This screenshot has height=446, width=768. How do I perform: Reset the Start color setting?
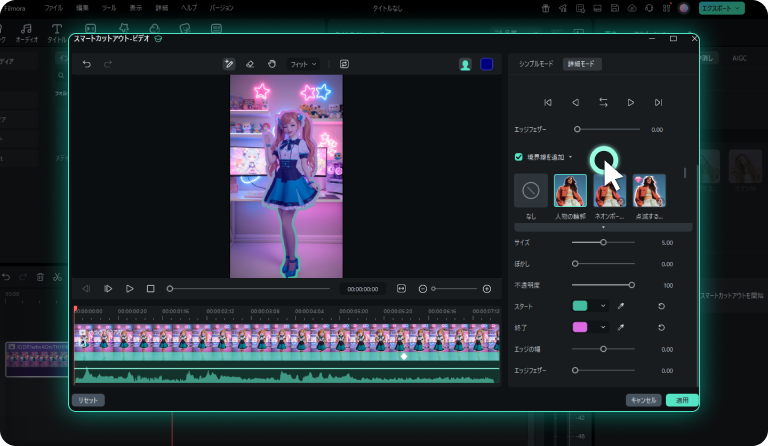click(661, 306)
